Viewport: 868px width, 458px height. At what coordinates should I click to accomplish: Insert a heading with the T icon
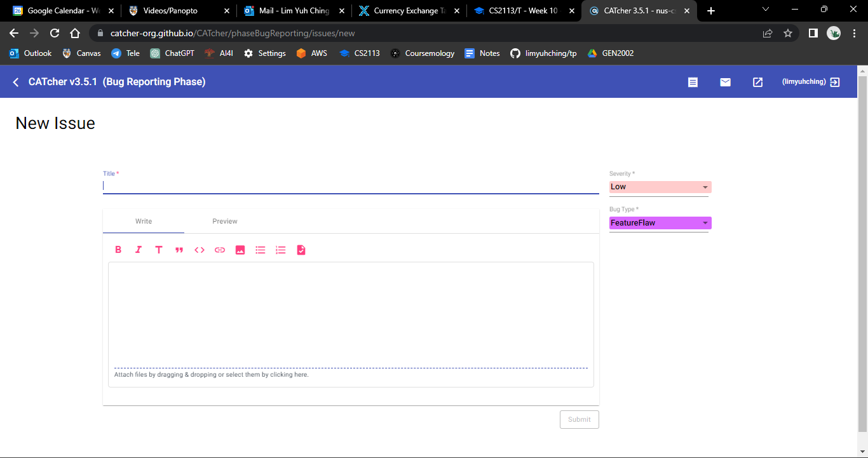click(x=159, y=250)
